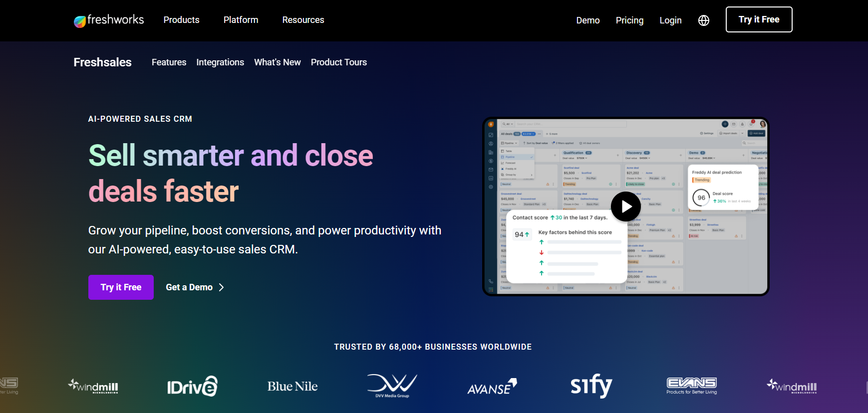Click "TRUSTED BY 68,000+ BUSINESSES WORLDWIDE" text

(x=433, y=347)
